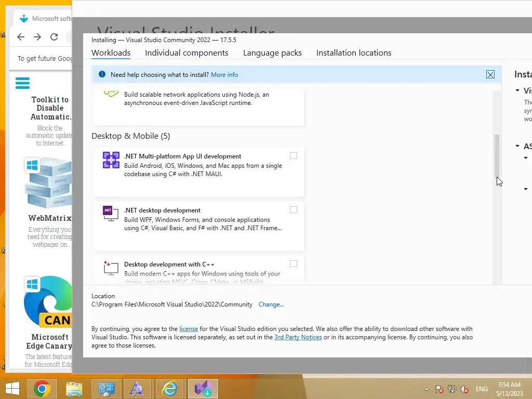
Task: Collapse first sub-section under the AS... workload details
Action: [526, 158]
